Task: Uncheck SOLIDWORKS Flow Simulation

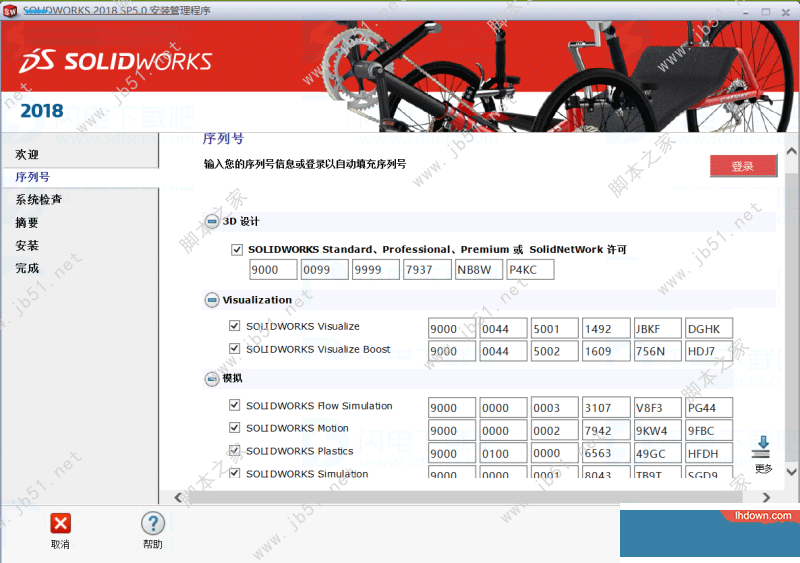Action: [235, 405]
